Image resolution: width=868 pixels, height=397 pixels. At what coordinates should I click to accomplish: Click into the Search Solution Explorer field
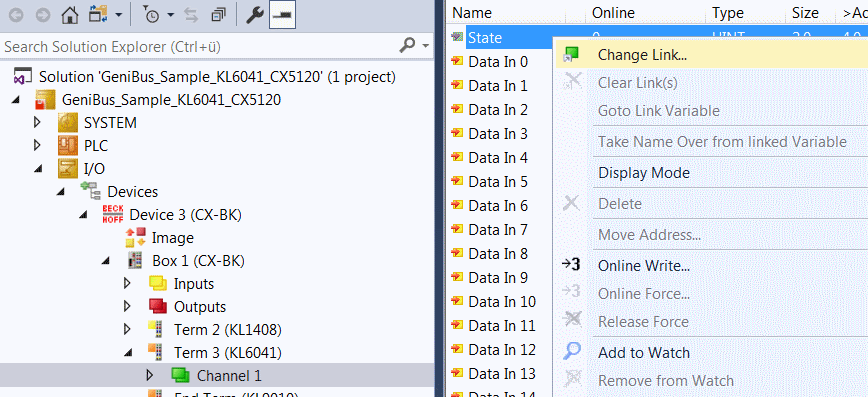point(199,47)
